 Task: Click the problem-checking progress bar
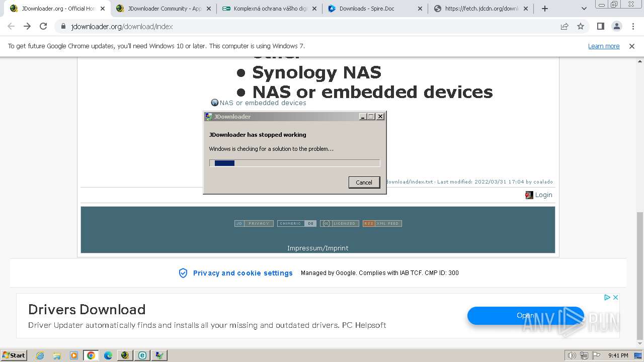[294, 163]
